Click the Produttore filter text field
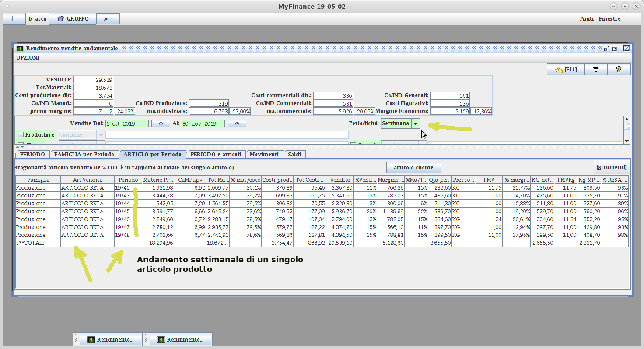The image size is (644, 349). pyautogui.click(x=227, y=135)
